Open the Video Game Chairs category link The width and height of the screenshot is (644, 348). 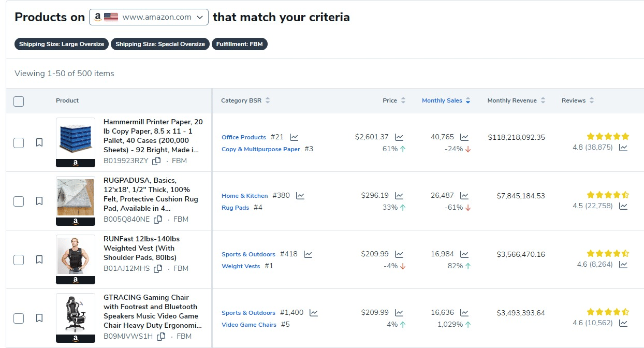pyautogui.click(x=249, y=325)
